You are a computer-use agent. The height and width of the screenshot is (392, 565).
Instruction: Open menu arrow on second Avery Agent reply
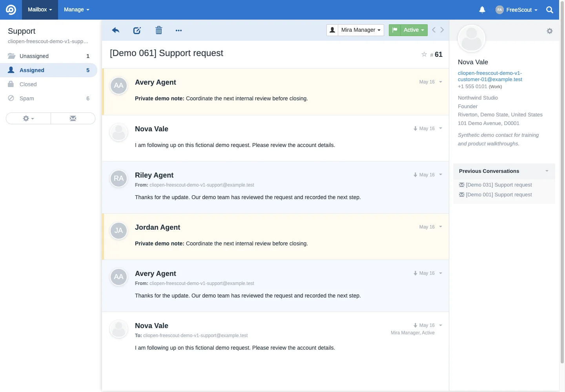pyautogui.click(x=441, y=273)
